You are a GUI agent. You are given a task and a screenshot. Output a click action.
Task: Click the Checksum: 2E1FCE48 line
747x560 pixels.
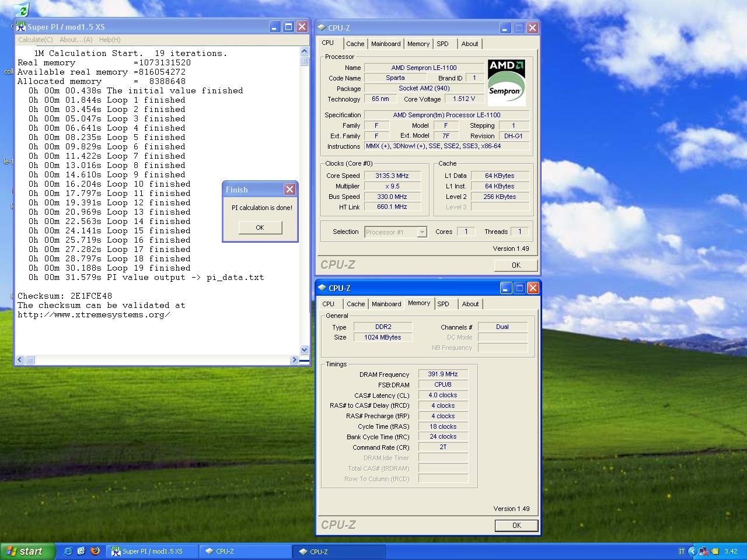coord(65,296)
